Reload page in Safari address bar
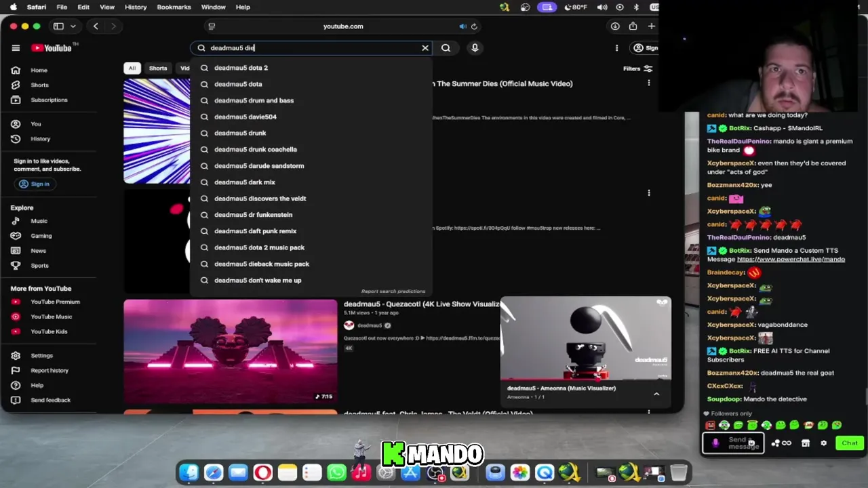The image size is (868, 488). [474, 26]
